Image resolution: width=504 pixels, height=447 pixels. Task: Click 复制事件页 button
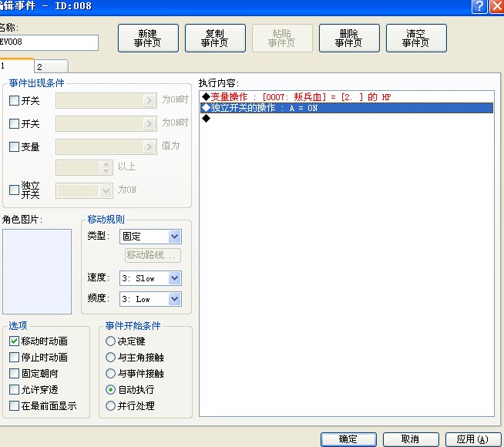(215, 38)
